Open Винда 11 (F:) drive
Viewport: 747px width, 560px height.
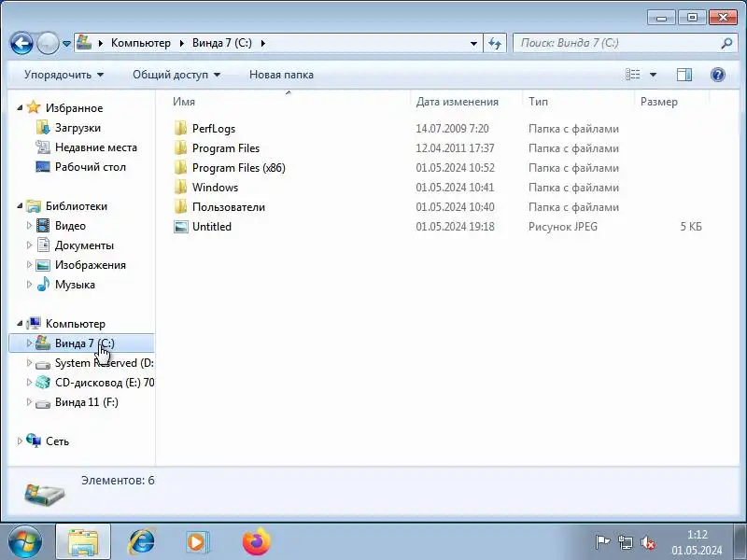click(x=86, y=402)
